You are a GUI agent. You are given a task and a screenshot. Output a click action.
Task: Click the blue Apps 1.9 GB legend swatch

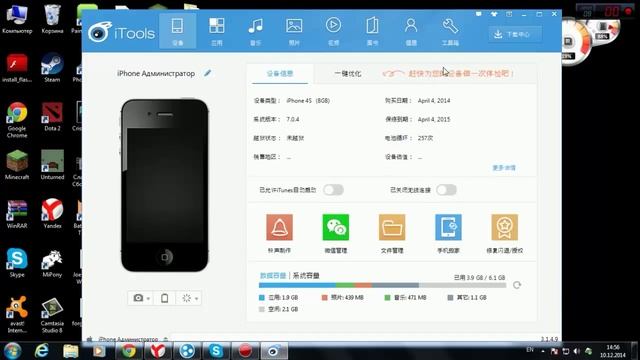[262, 298]
